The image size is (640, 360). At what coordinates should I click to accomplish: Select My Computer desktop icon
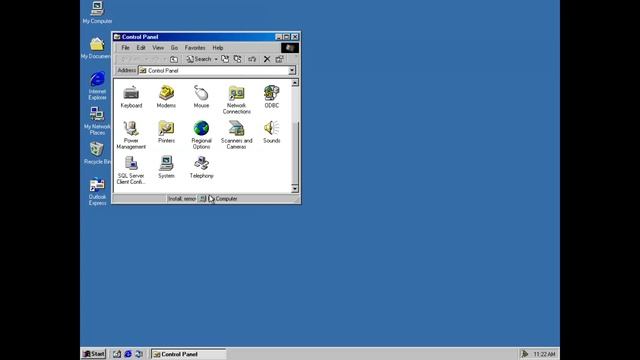97,13
